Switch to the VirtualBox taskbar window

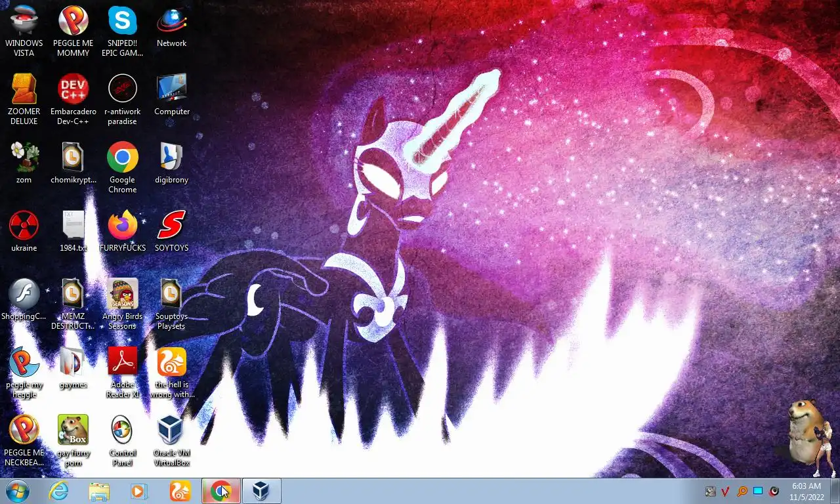pos(262,491)
